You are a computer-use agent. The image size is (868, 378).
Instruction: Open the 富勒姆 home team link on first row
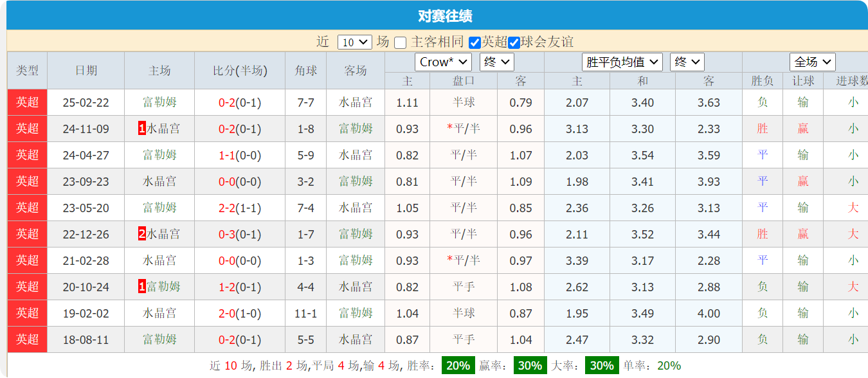pos(159,102)
